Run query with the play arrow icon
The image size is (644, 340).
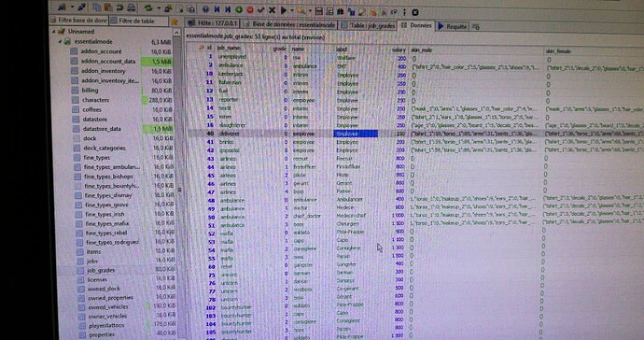(x=284, y=10)
